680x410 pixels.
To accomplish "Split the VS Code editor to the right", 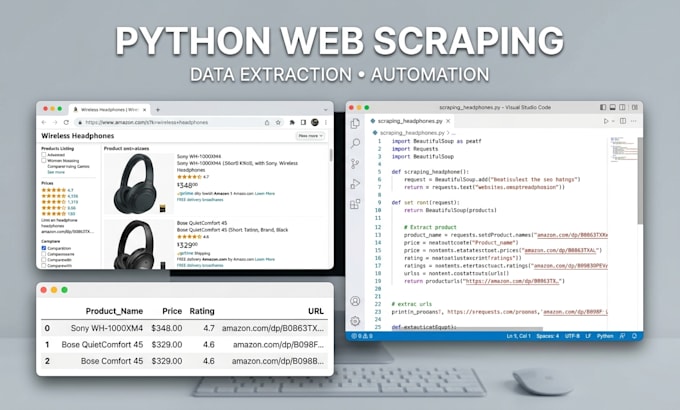I will [623, 121].
